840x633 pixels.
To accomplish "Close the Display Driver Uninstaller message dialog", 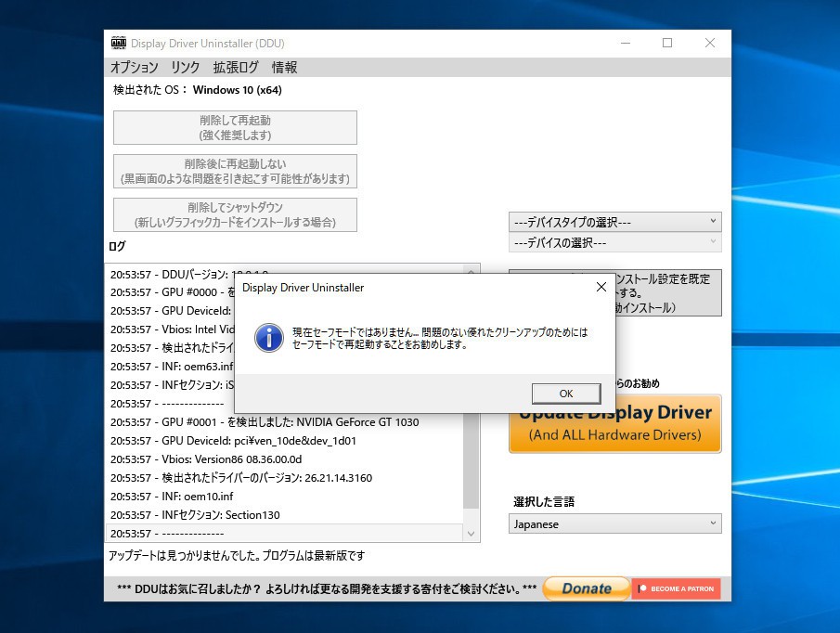I will pyautogui.click(x=601, y=287).
